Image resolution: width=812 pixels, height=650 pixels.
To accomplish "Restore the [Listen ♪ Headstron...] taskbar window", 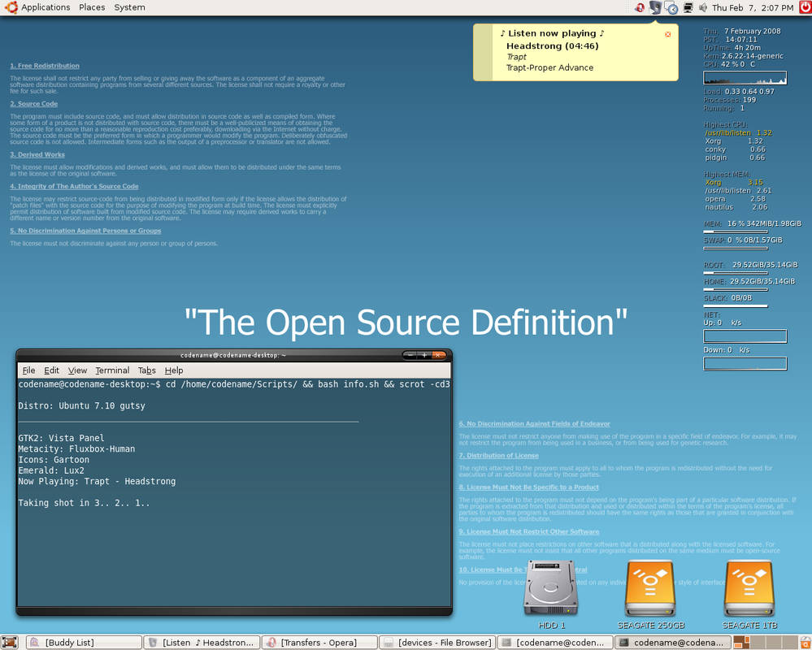I will point(202,642).
